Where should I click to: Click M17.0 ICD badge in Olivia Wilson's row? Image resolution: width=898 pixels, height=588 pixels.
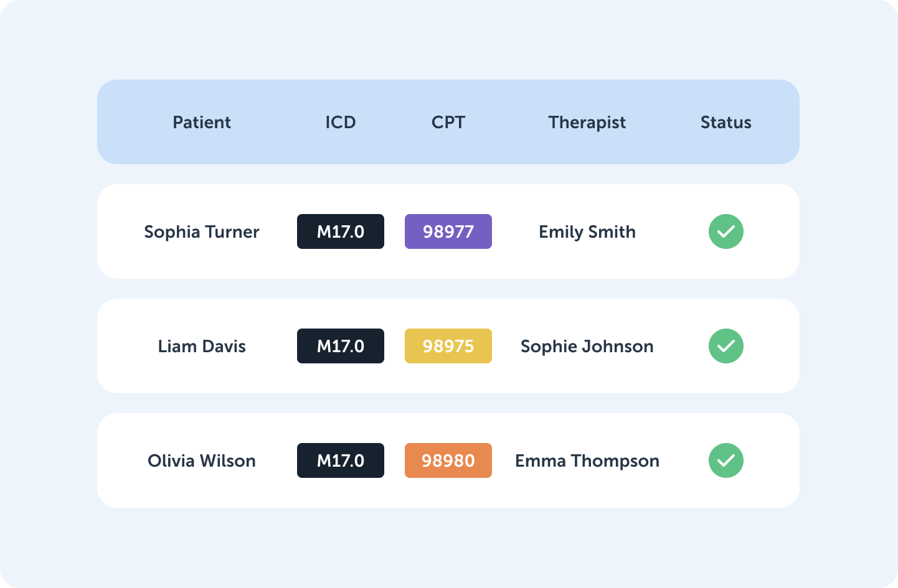(x=341, y=460)
